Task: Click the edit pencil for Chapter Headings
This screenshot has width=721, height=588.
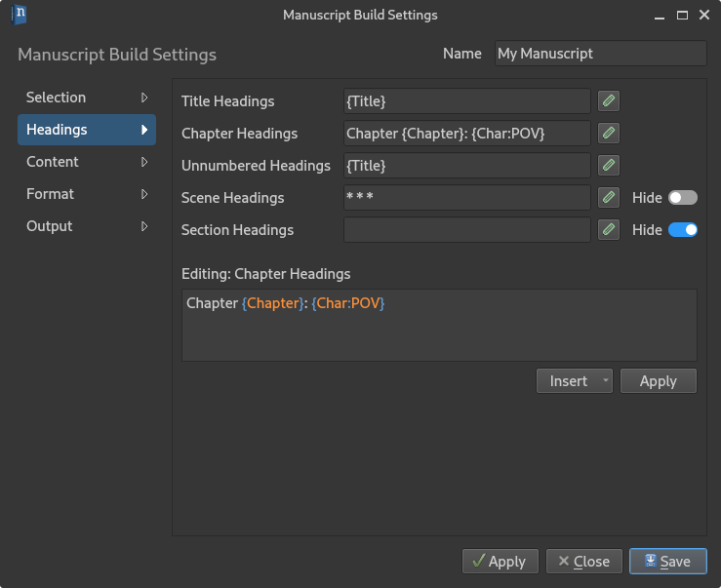Action: click(609, 133)
